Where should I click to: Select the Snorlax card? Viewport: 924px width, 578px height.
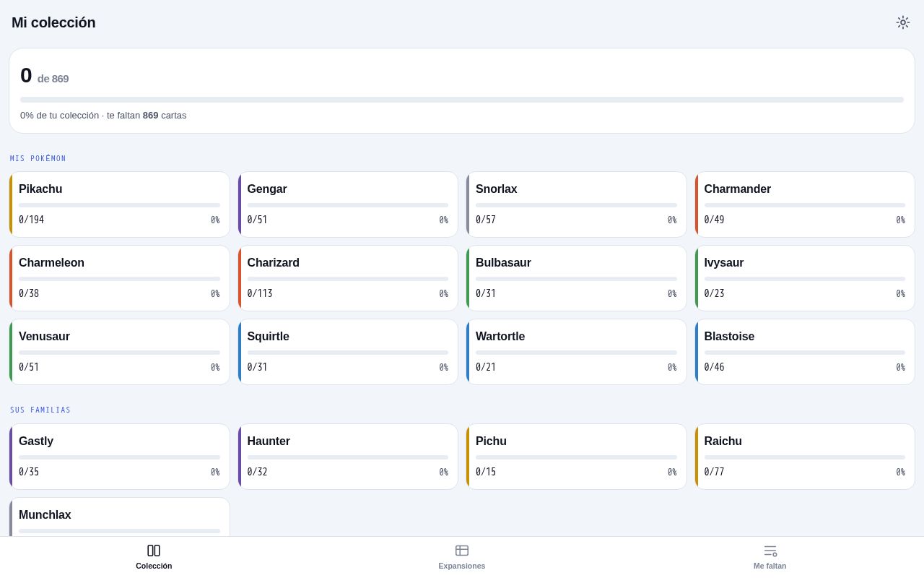coord(576,204)
